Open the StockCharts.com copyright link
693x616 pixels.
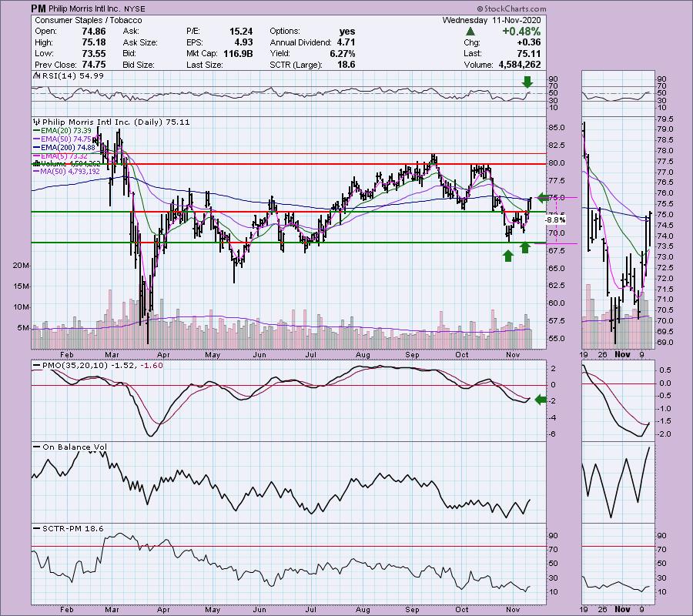tap(511, 8)
